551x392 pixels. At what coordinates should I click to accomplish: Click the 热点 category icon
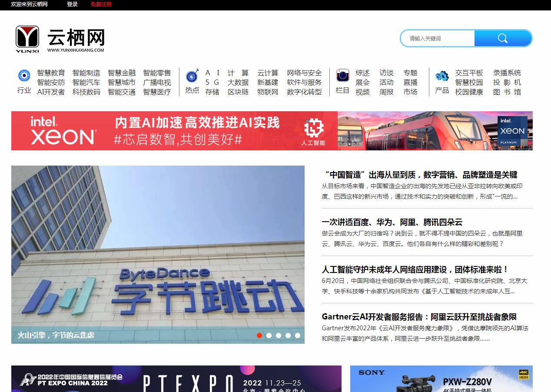point(192,76)
